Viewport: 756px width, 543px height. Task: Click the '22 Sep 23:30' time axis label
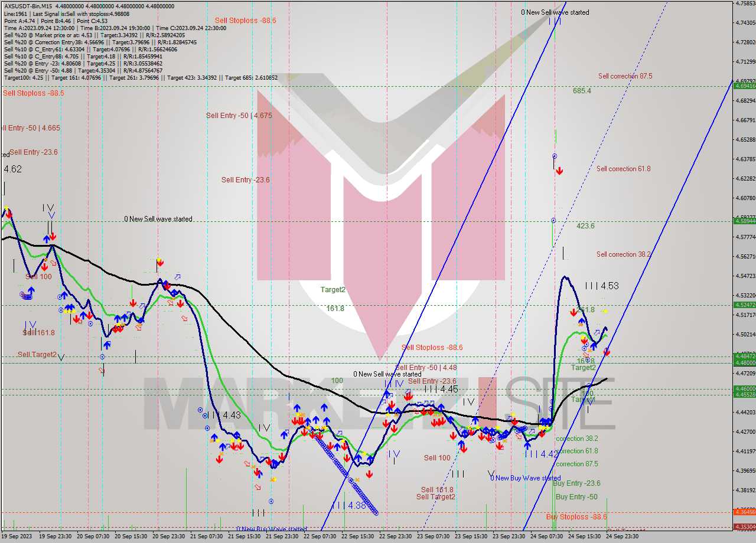(x=395, y=537)
